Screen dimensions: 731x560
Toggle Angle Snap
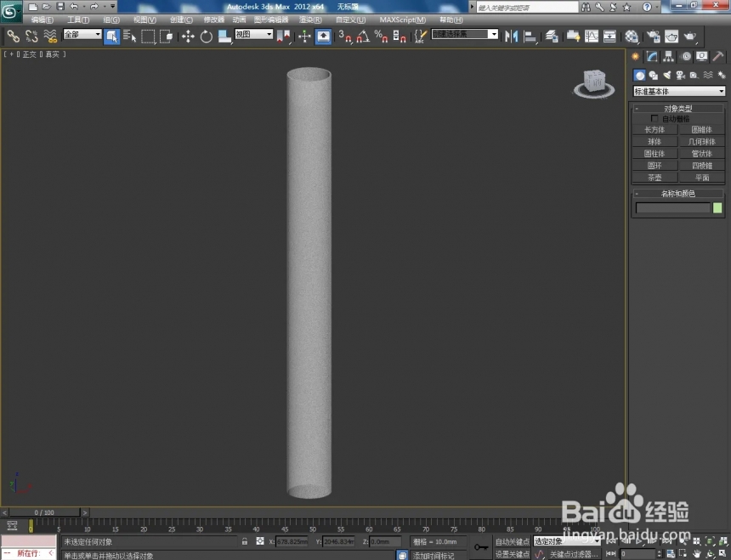(x=363, y=37)
